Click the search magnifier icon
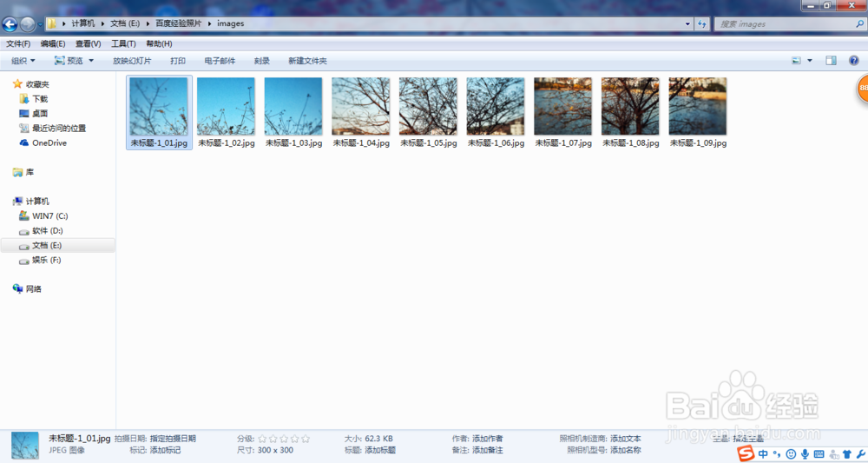The width and height of the screenshot is (868, 463). 859,23
